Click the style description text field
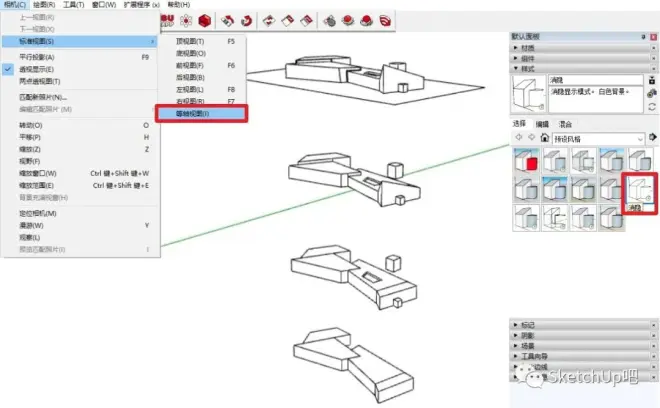This screenshot has width=660, height=408. [x=595, y=99]
